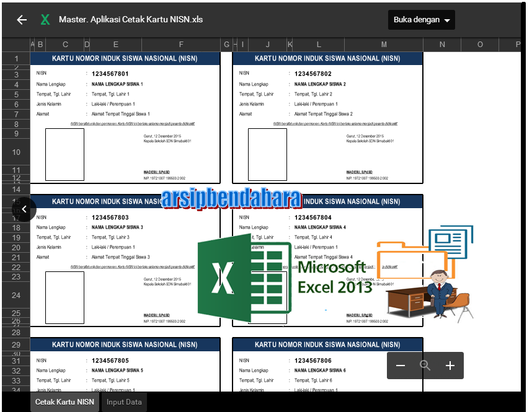Select column header M
The width and height of the screenshot is (532, 412).
coord(384,45)
